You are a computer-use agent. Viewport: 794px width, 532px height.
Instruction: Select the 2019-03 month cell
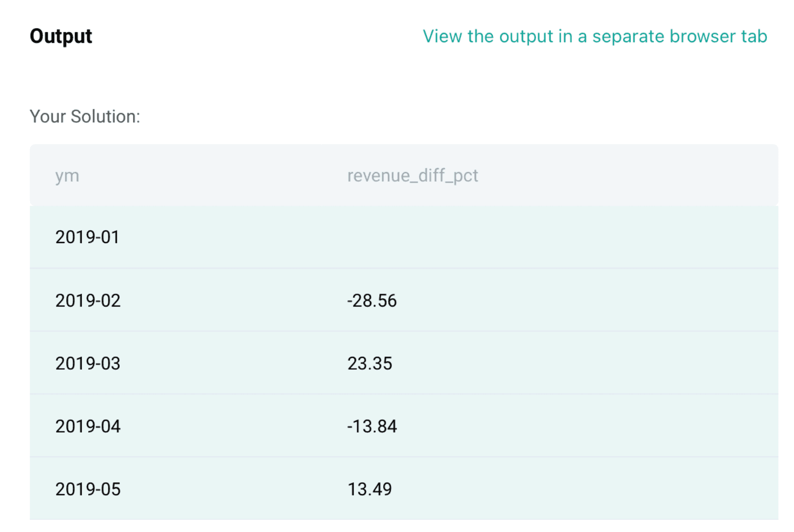88,363
